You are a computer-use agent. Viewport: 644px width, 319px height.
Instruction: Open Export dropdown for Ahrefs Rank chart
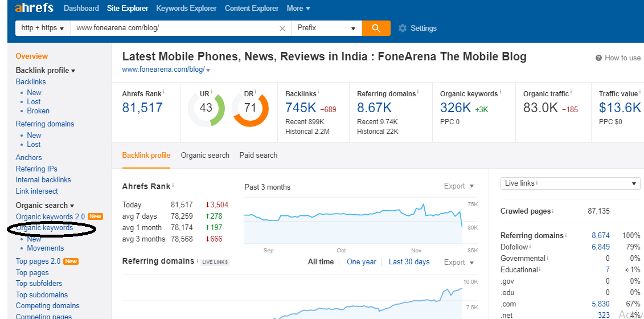point(459,186)
